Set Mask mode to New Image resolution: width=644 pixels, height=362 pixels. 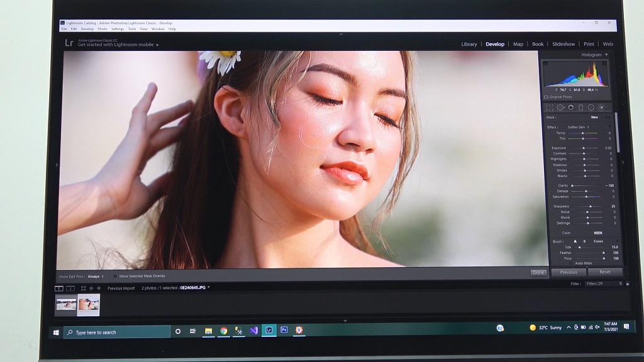pyautogui.click(x=594, y=118)
